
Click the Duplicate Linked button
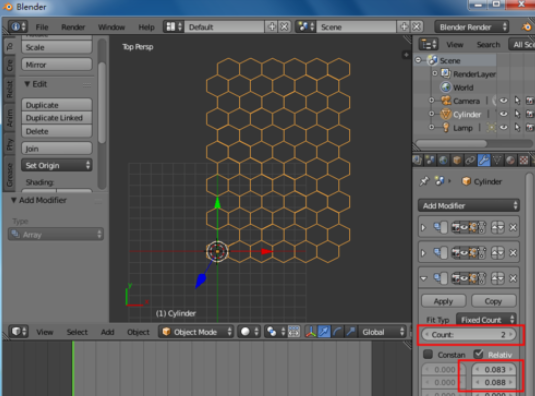point(57,118)
